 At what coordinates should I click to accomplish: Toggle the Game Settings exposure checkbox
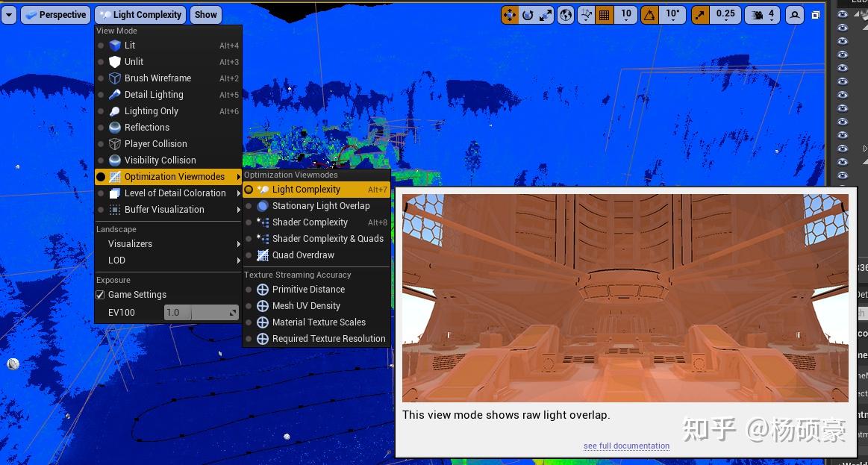pos(100,295)
